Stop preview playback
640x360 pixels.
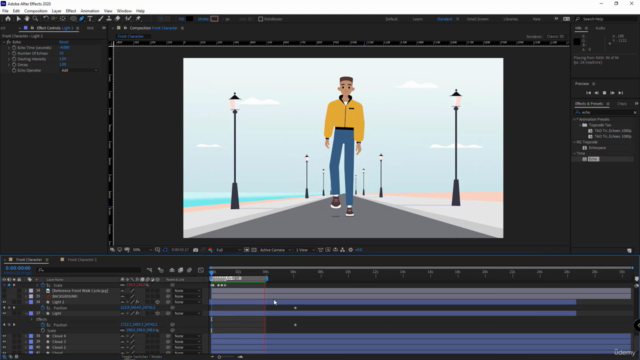pyautogui.click(x=604, y=93)
